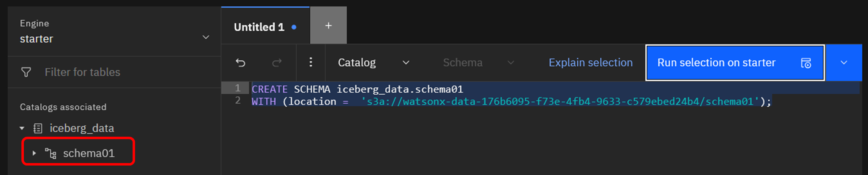
Task: Expand the run options chevron button
Action: 844,63
